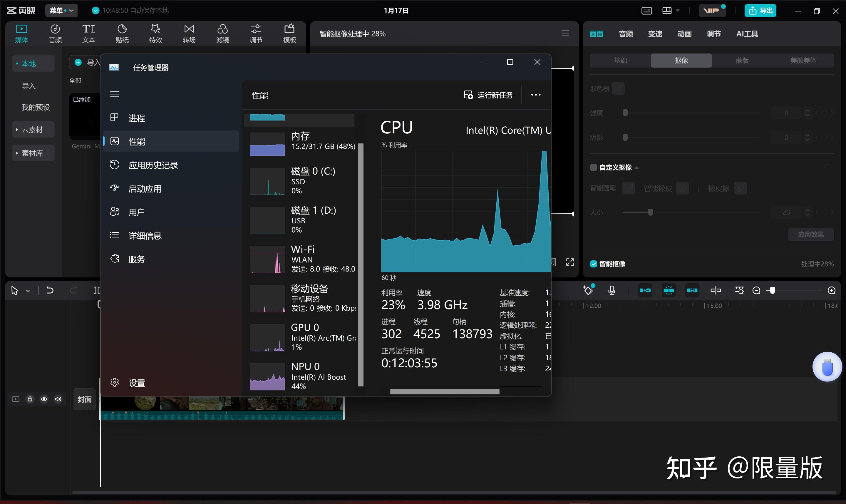Select the 蒙版 mask sub-tab
Image resolution: width=846 pixels, height=504 pixels.
coord(742,61)
